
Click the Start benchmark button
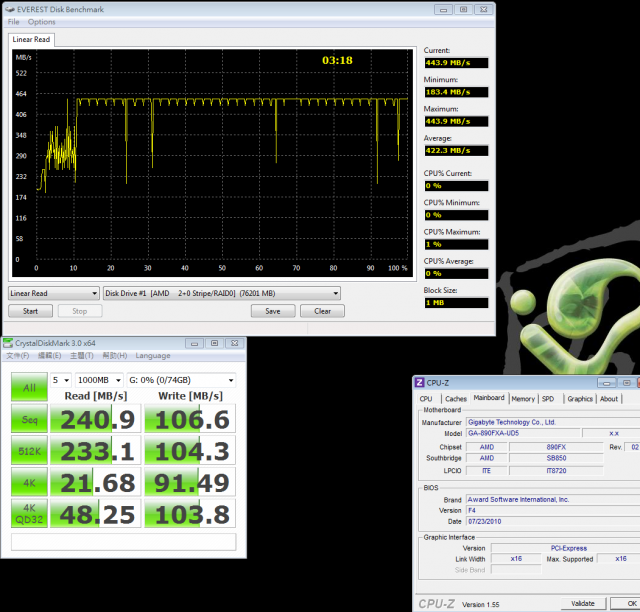(30, 311)
